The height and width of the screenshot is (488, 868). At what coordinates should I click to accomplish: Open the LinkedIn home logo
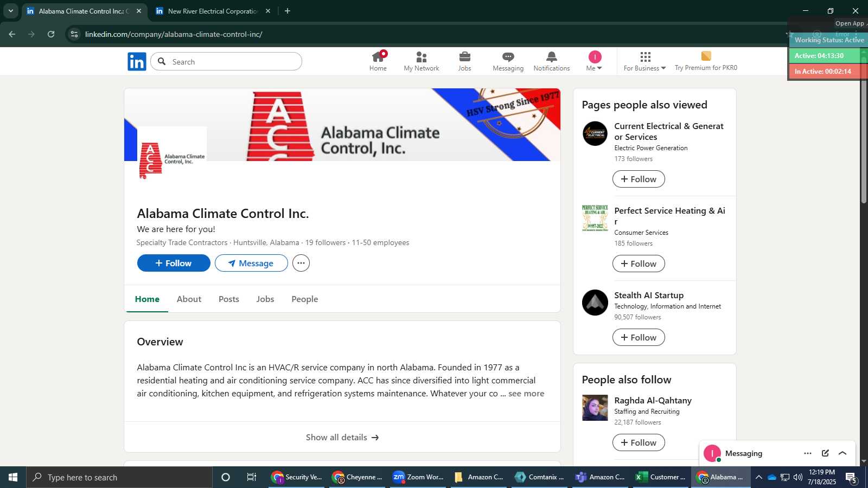(137, 62)
